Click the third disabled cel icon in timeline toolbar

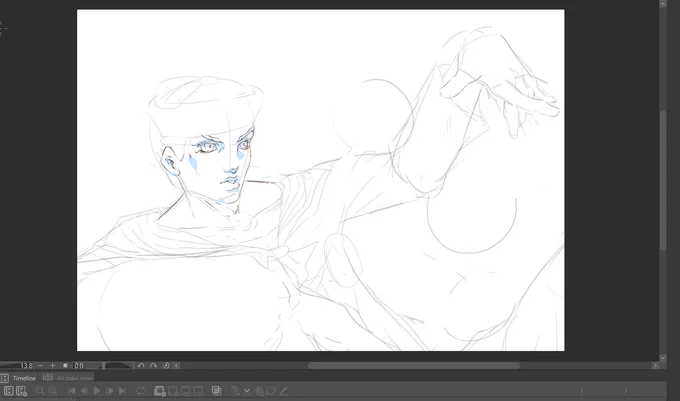(198, 391)
